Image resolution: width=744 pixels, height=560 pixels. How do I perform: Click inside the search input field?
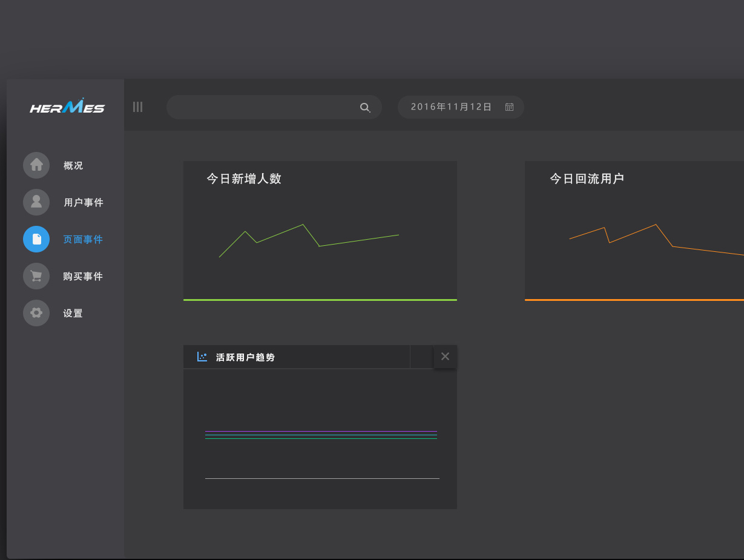(260, 107)
